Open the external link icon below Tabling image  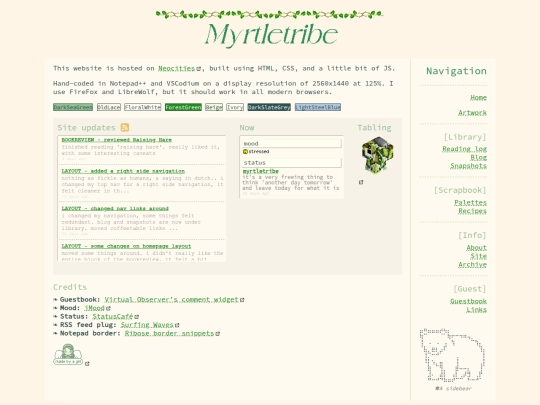pyautogui.click(x=361, y=182)
